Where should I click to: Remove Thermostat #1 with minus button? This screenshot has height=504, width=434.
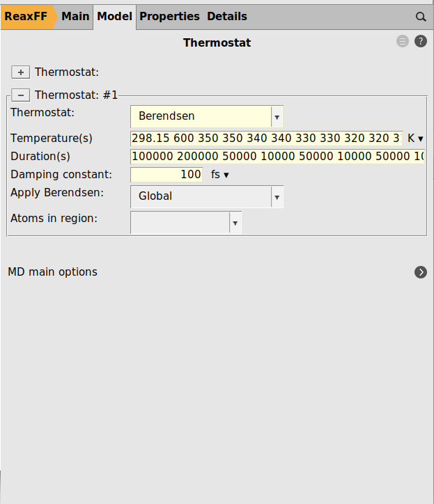click(x=21, y=95)
